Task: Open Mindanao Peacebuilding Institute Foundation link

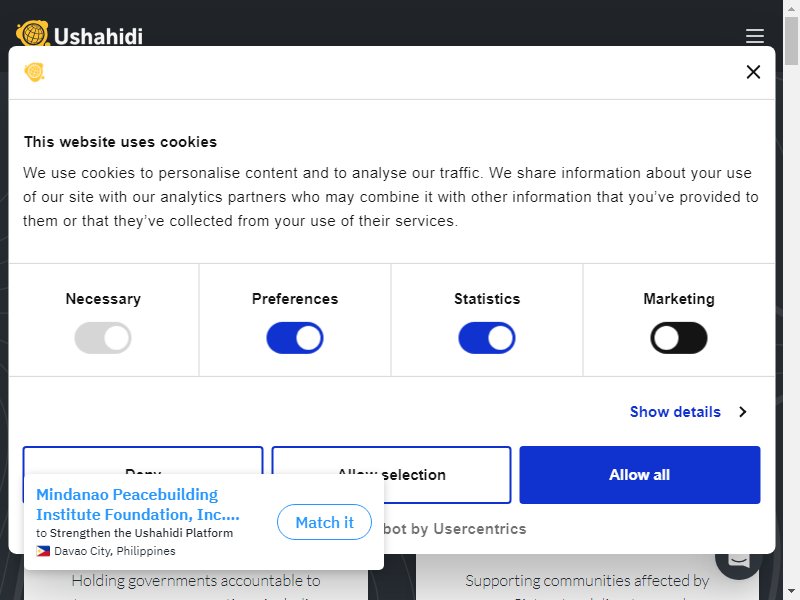Action: [138, 504]
